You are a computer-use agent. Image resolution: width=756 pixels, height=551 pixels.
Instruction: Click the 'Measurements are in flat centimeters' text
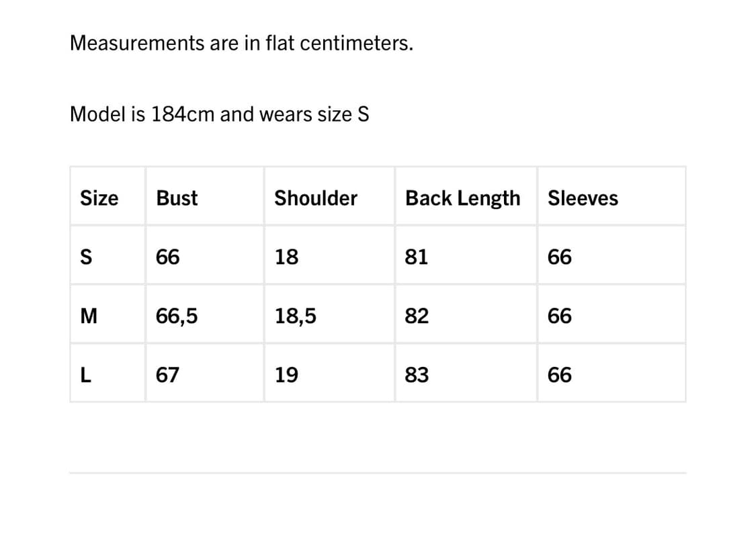tap(241, 44)
